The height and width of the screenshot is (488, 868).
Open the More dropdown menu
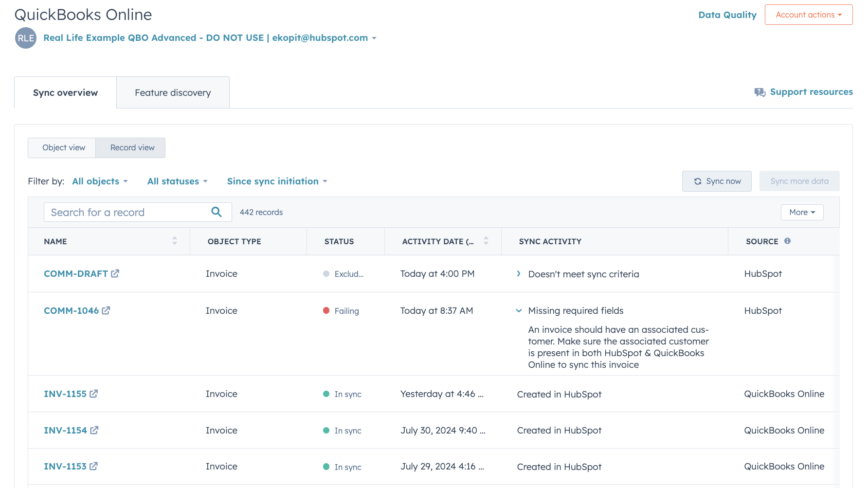802,212
